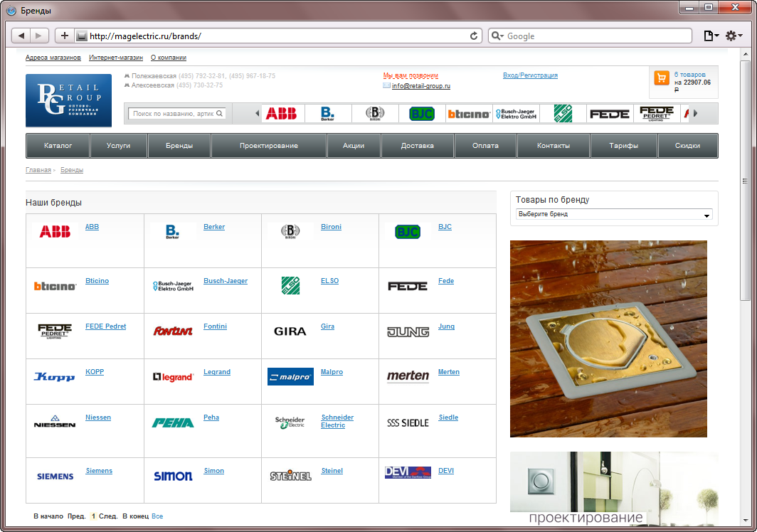Click the DEVI logo in the brands grid
Viewport: 757px width, 532px height.
click(408, 472)
